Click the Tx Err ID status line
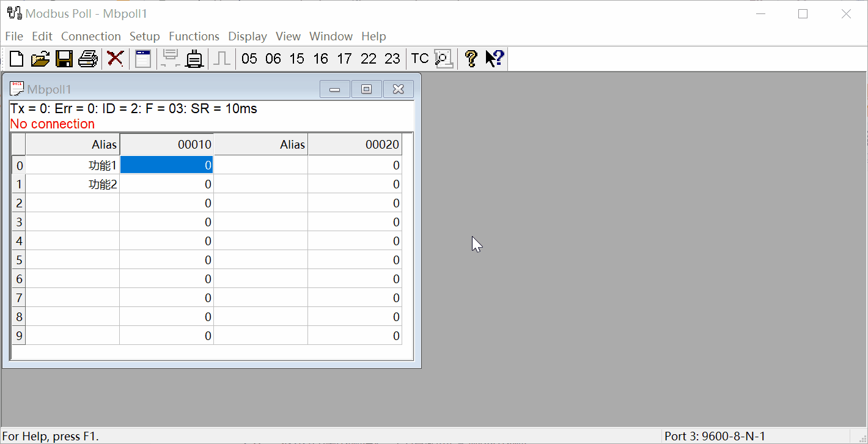Image resolution: width=868 pixels, height=444 pixels. tap(134, 109)
